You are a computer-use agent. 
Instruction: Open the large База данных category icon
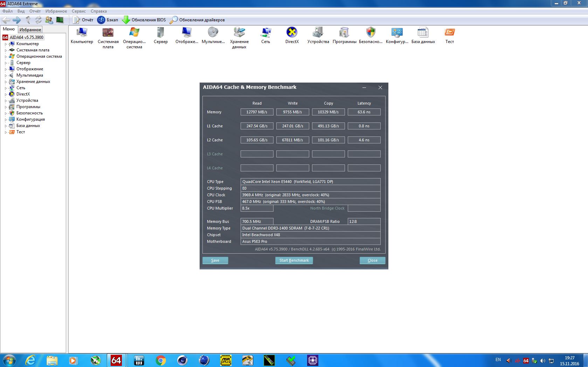[x=423, y=35]
